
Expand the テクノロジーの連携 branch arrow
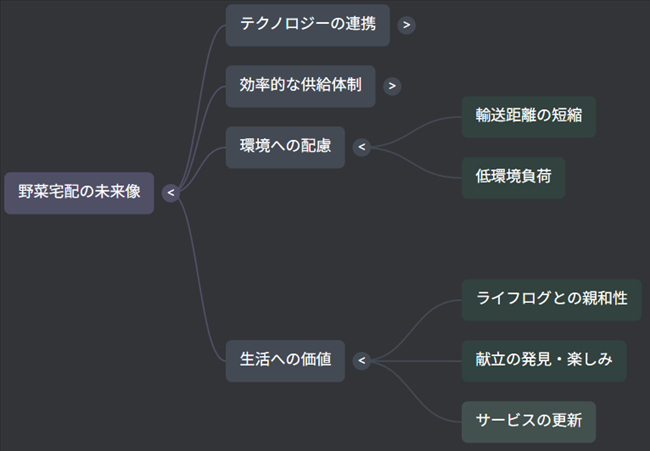click(406, 25)
